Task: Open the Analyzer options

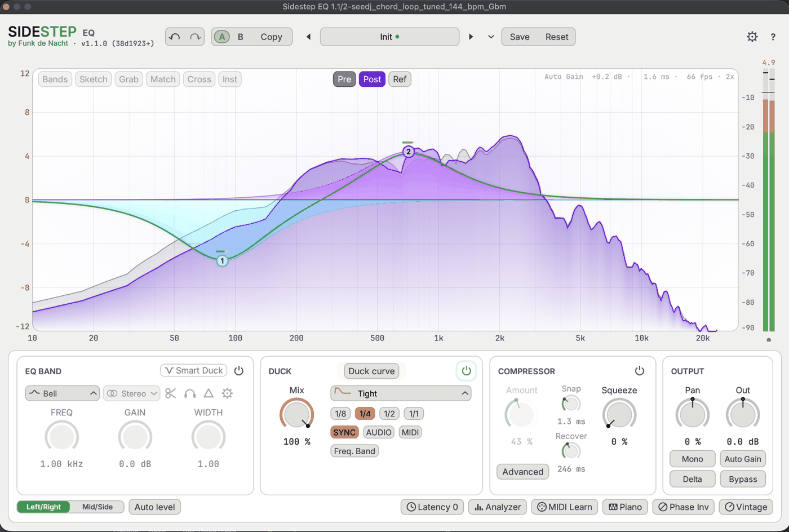Action: [x=498, y=507]
